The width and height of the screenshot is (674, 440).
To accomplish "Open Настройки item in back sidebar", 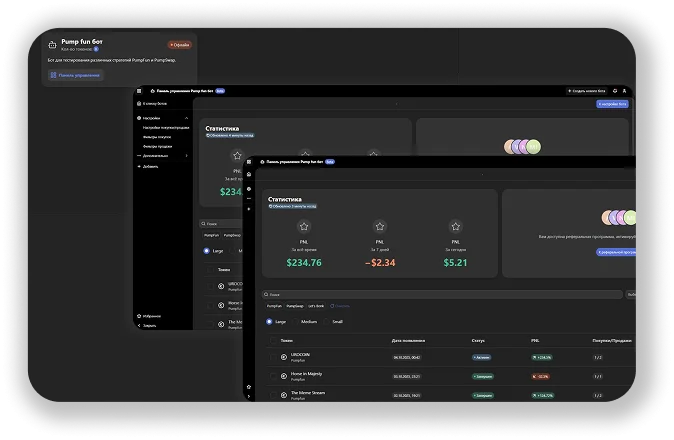I will [x=149, y=118].
